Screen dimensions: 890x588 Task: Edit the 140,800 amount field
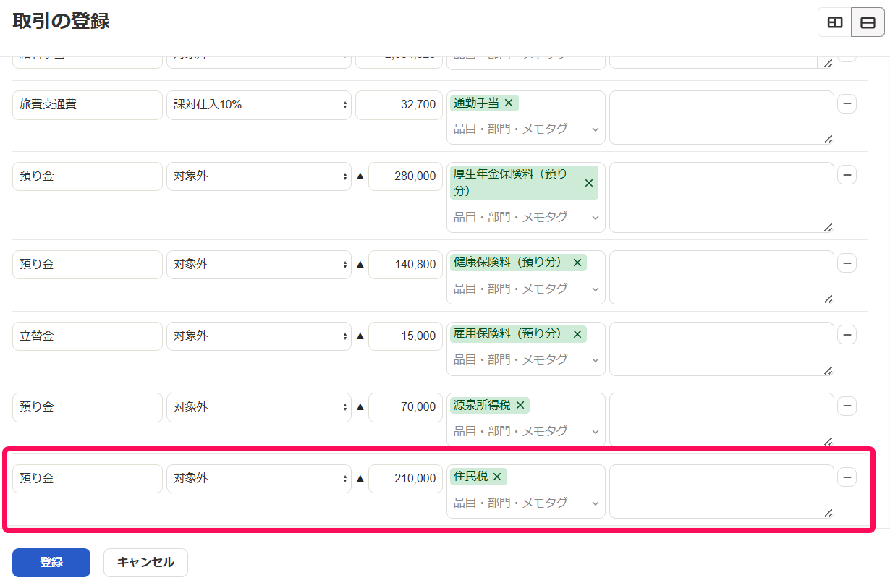[405, 265]
